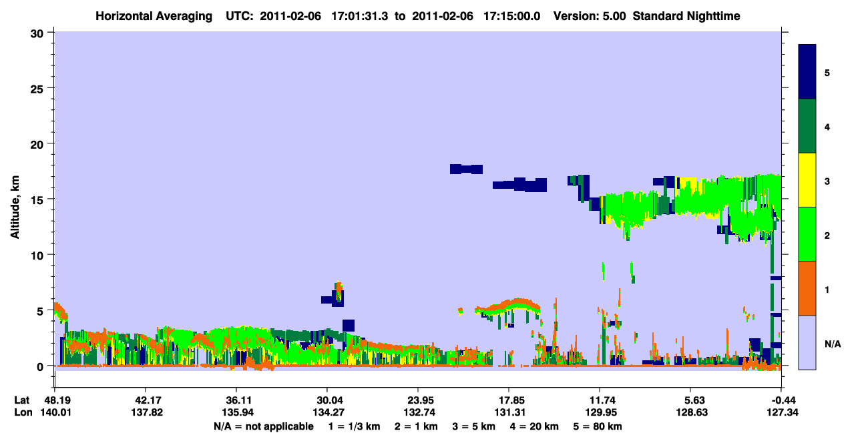
Task: Click the 'Standard Nighttime' title text
Action: (686, 15)
